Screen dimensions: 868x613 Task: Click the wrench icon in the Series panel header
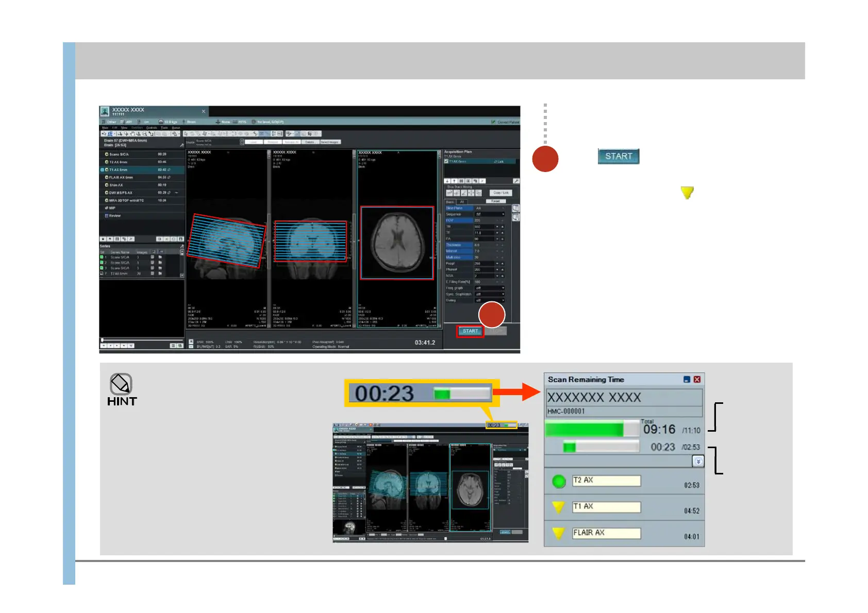181,247
